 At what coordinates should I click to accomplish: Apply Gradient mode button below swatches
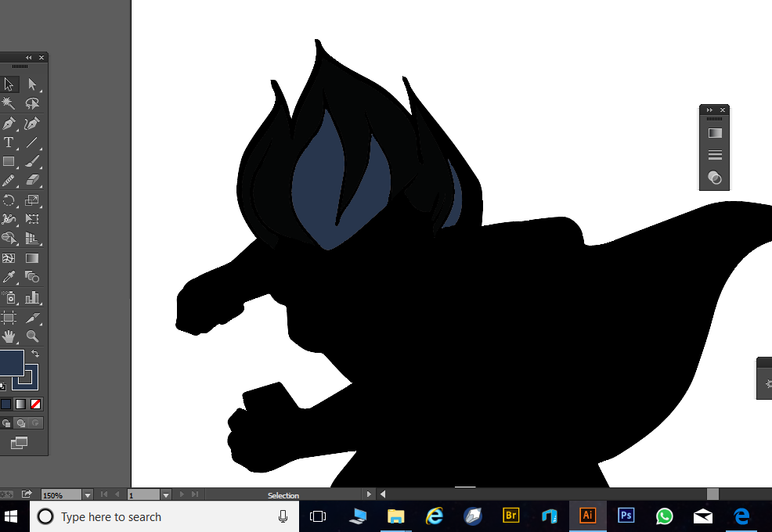coord(20,404)
